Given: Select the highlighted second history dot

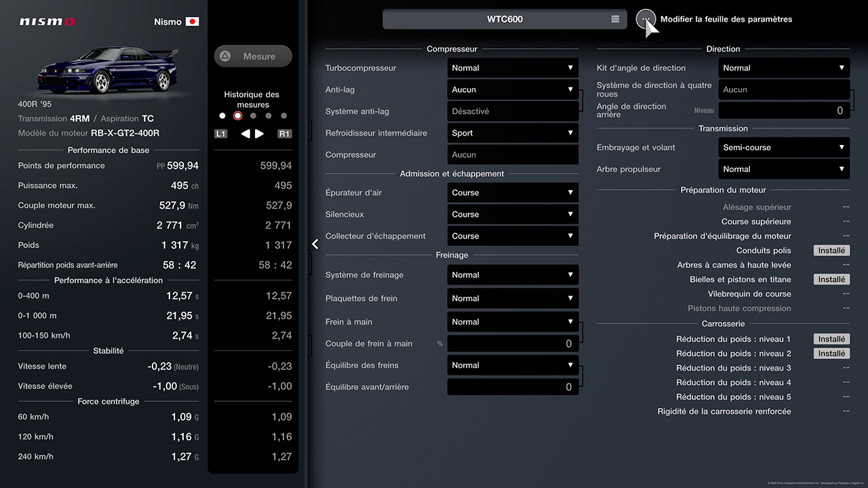Looking at the screenshot, I should pyautogui.click(x=237, y=116).
